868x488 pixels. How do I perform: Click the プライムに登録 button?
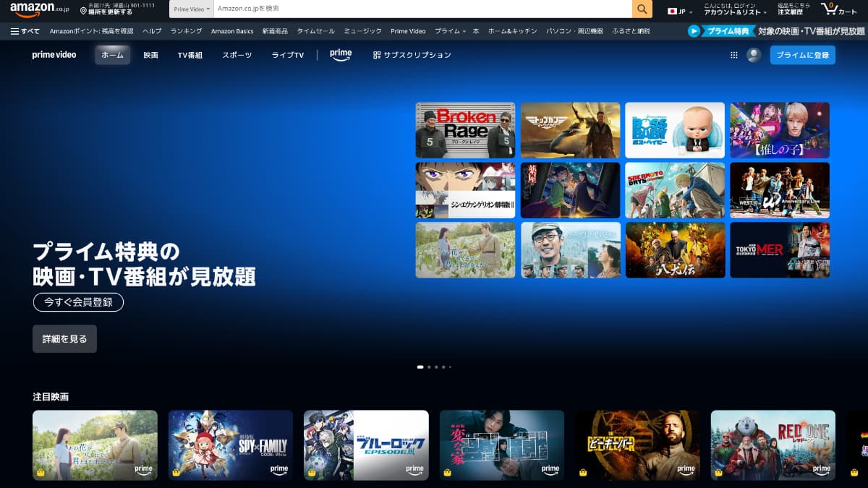tap(802, 54)
